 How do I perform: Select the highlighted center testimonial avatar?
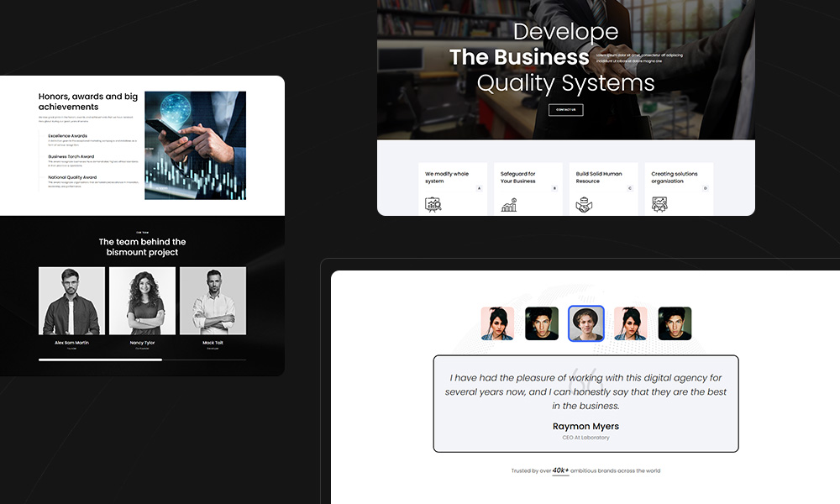pos(585,323)
